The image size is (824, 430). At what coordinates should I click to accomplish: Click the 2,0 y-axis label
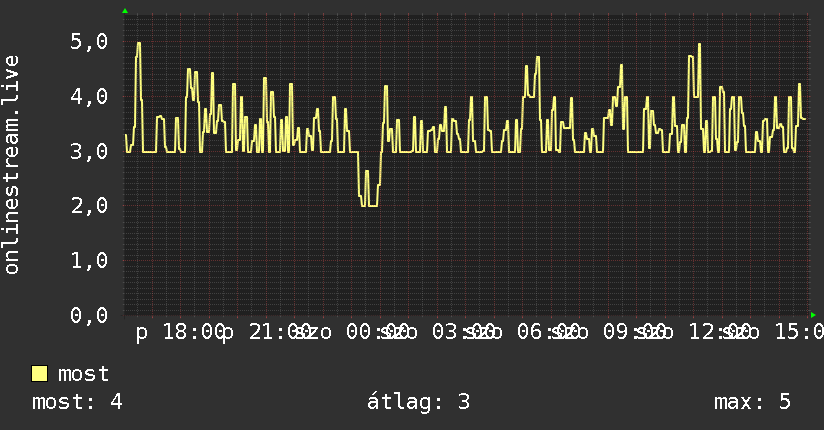89,206
